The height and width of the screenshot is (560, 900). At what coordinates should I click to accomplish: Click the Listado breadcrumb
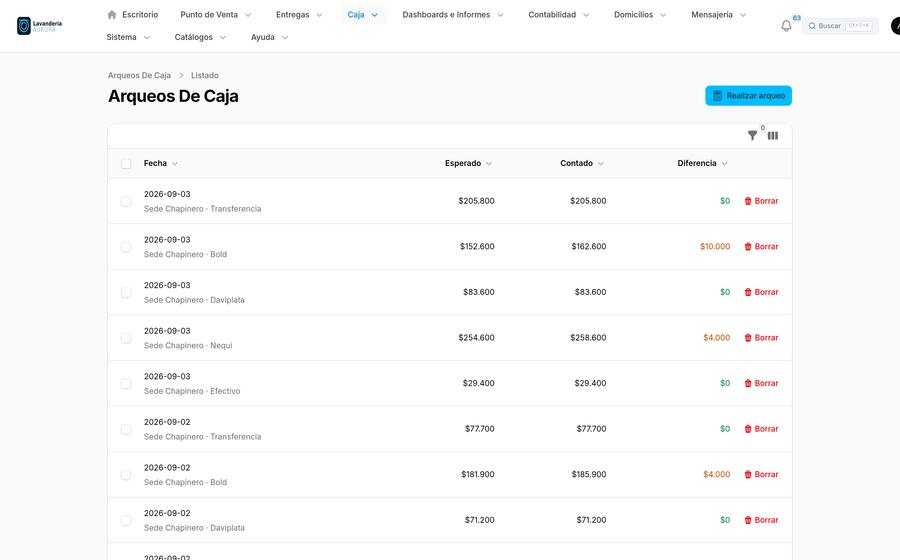point(205,75)
